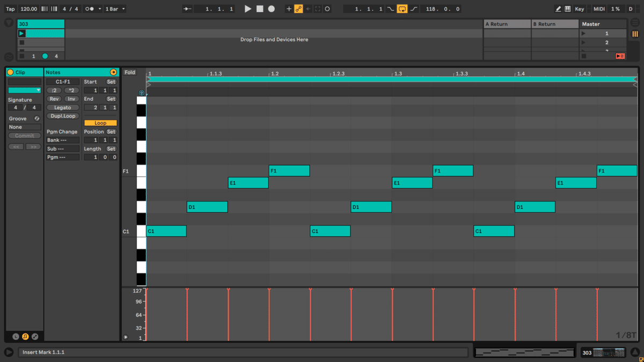Image resolution: width=644 pixels, height=362 pixels.
Task: Click the Punch-Out switch icon
Action: 414,9
